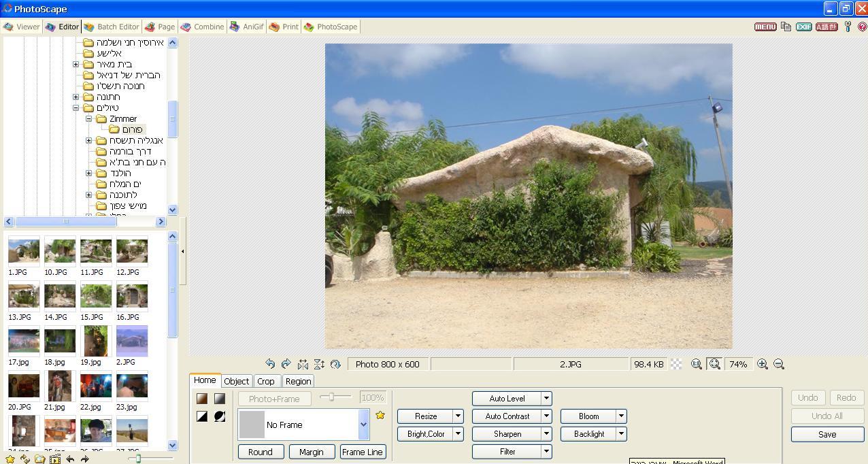Open EXIF information
This screenshot has height=464, width=868.
pos(804,27)
